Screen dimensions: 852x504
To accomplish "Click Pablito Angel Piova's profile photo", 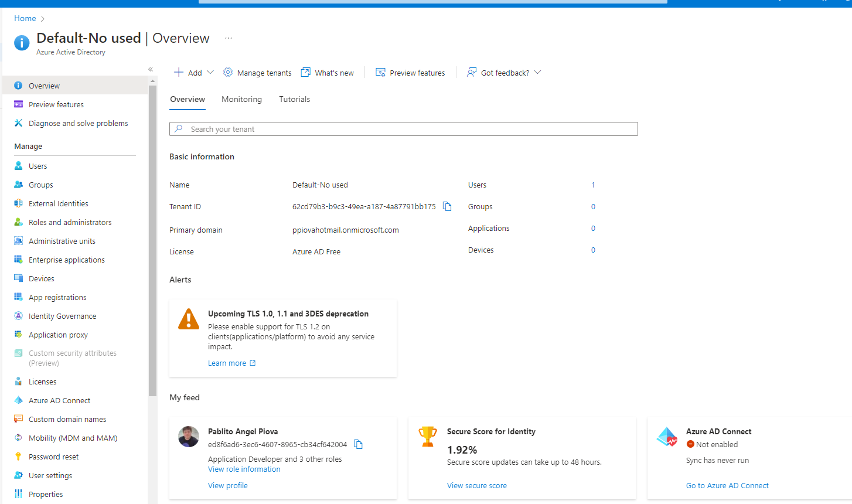I will (x=189, y=437).
